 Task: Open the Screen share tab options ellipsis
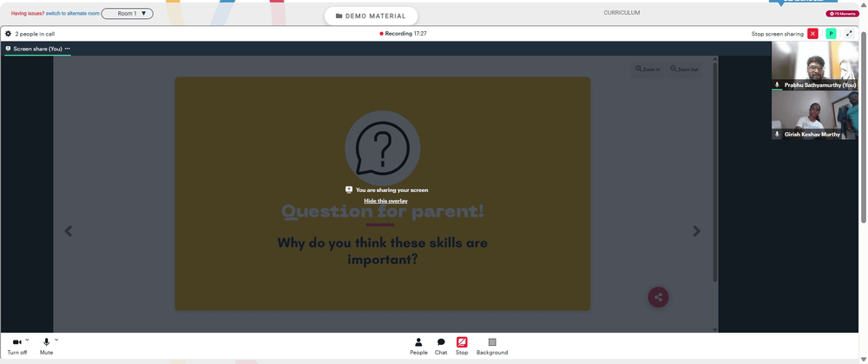[x=68, y=49]
